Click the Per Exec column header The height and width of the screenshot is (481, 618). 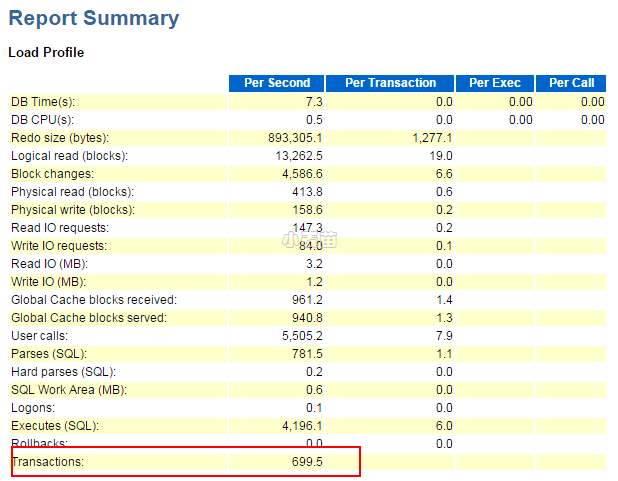pyautogui.click(x=494, y=83)
